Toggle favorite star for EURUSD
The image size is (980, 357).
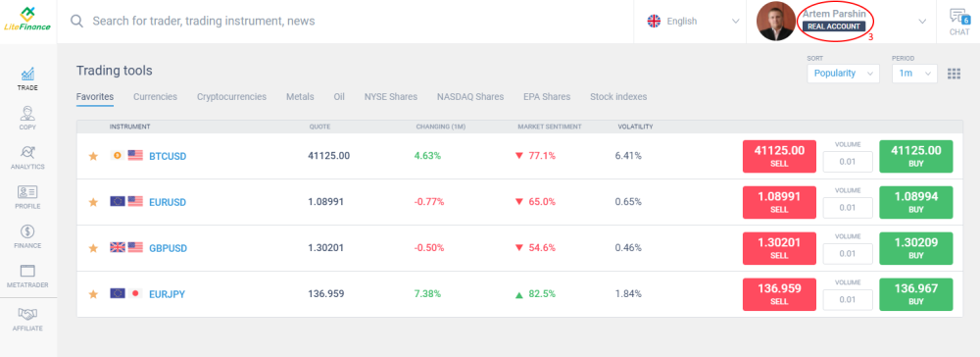[93, 203]
